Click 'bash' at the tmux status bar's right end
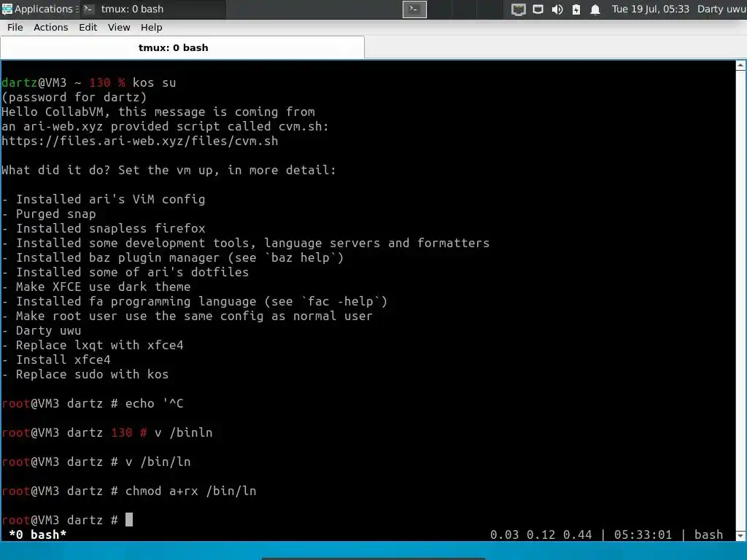 [x=708, y=534]
